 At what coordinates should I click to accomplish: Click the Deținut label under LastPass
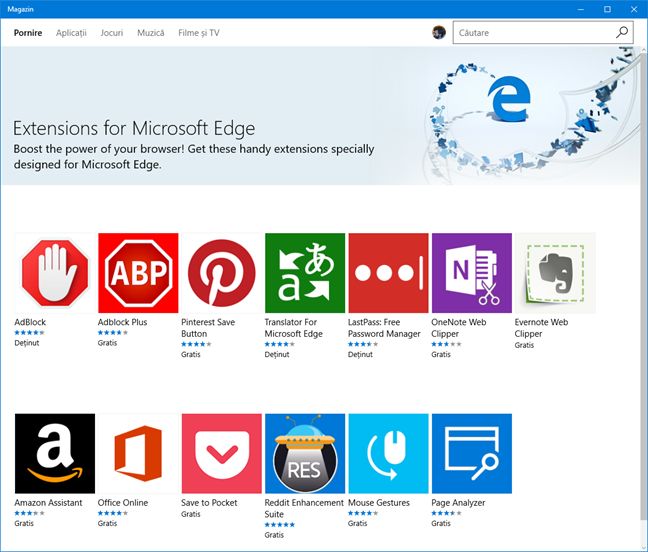360,355
